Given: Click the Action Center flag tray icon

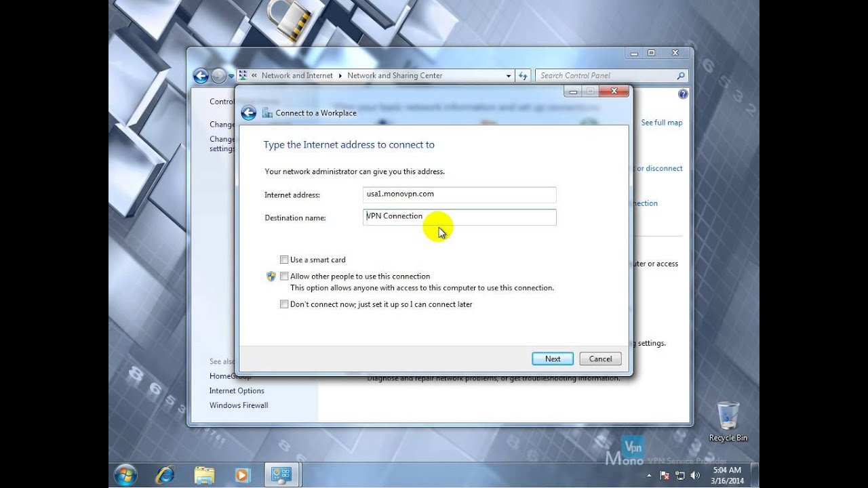Looking at the screenshot, I should [665, 476].
